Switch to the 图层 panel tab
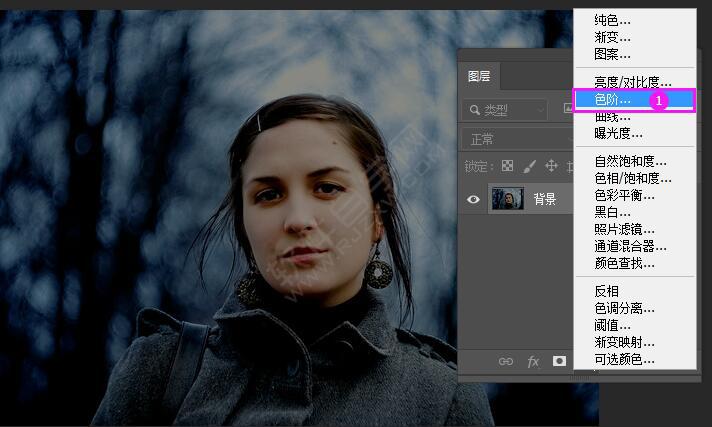The width and height of the screenshot is (712, 427). (x=479, y=76)
